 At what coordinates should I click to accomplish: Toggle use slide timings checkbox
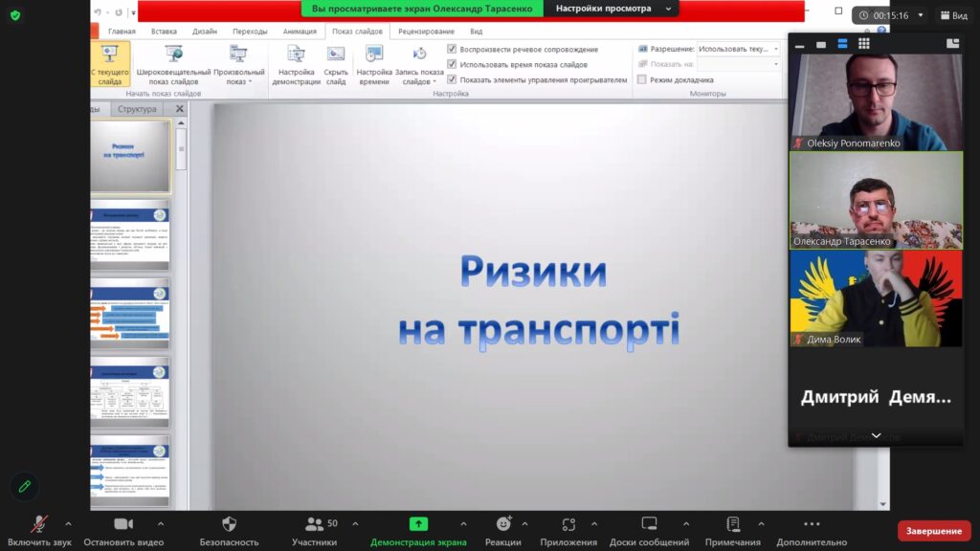click(452, 64)
